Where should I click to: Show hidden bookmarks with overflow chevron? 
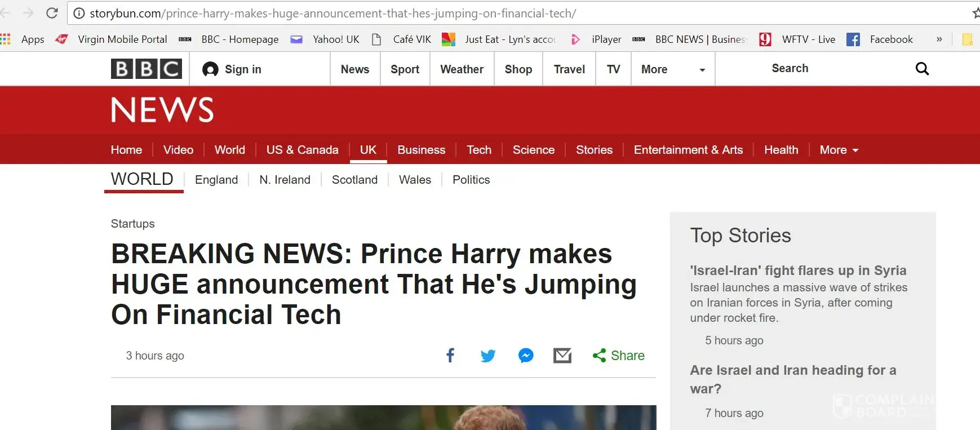point(939,39)
